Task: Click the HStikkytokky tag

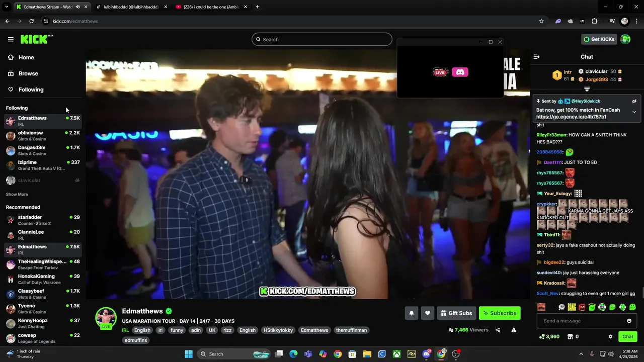Action: [278, 330]
